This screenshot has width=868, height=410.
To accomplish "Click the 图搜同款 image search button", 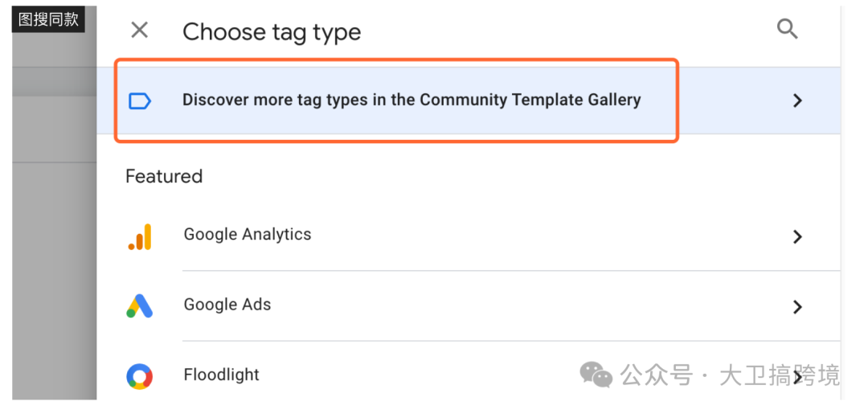I will 48,18.
